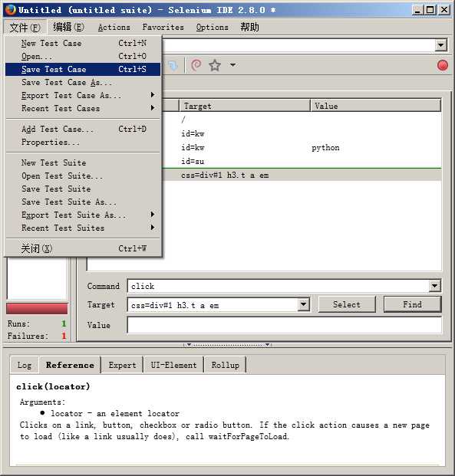Click the Target column header
The width and height of the screenshot is (455, 476).
coord(245,106)
